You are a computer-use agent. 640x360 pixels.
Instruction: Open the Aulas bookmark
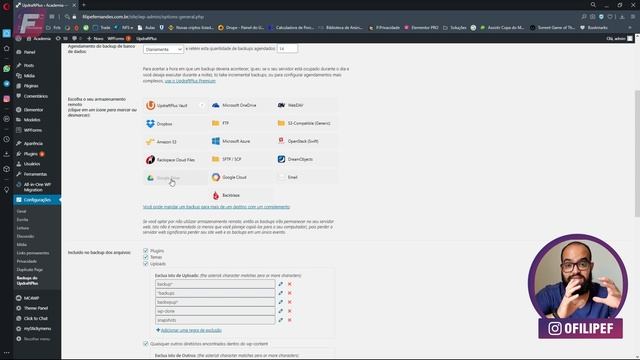pyautogui.click(x=147, y=28)
